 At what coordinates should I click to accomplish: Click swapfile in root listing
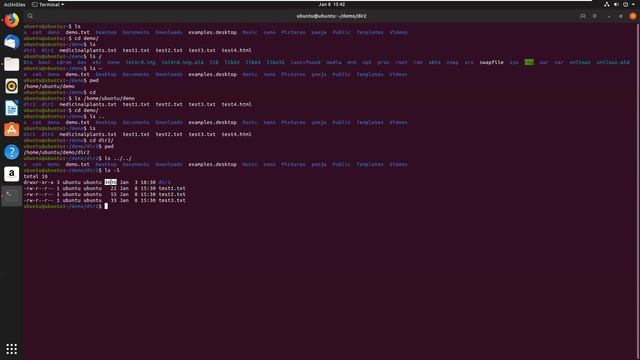[x=491, y=62]
